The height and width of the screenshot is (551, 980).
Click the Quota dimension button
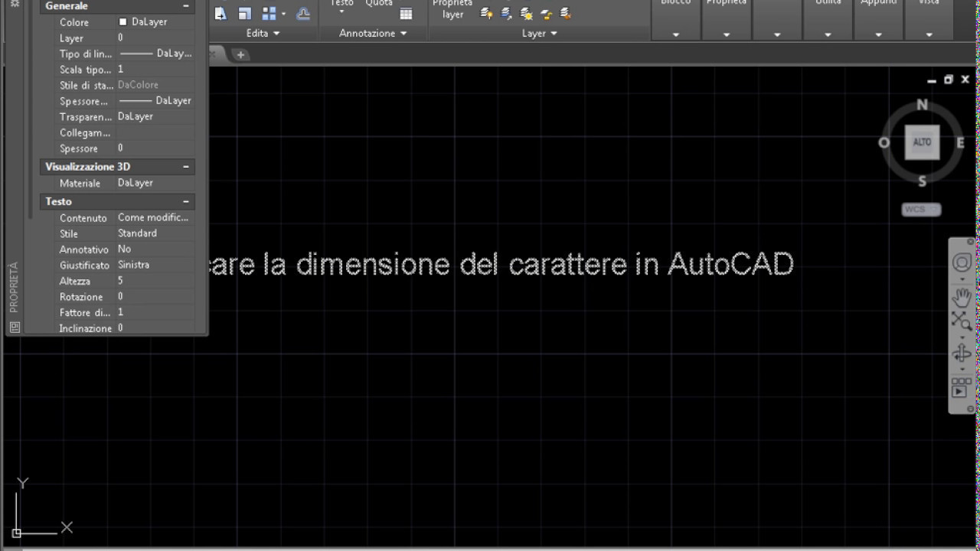pos(379,4)
